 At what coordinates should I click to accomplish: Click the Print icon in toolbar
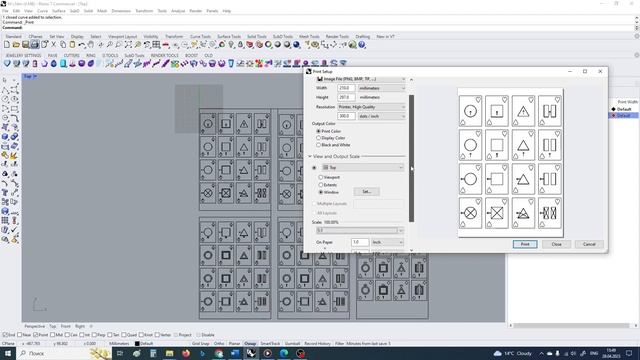pyautogui.click(x=35, y=44)
